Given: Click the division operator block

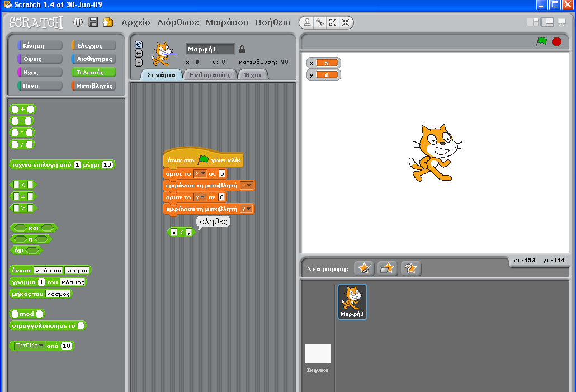Looking at the screenshot, I should (22, 144).
